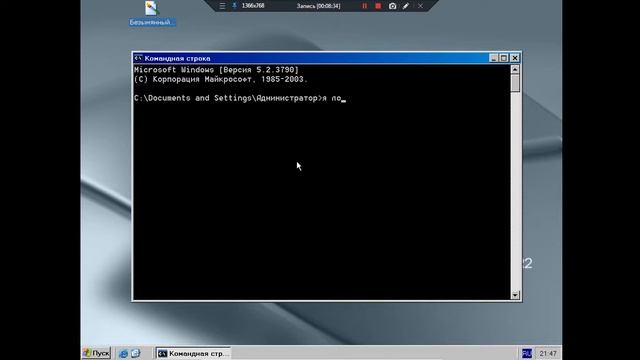Click the recording timer text
Screen dimensions: 640x360
(x=318, y=6)
